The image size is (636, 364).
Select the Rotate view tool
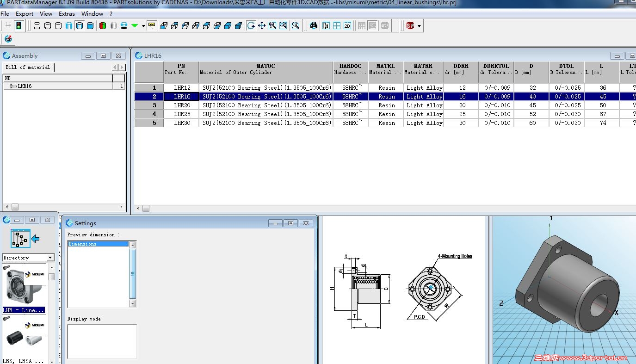251,26
